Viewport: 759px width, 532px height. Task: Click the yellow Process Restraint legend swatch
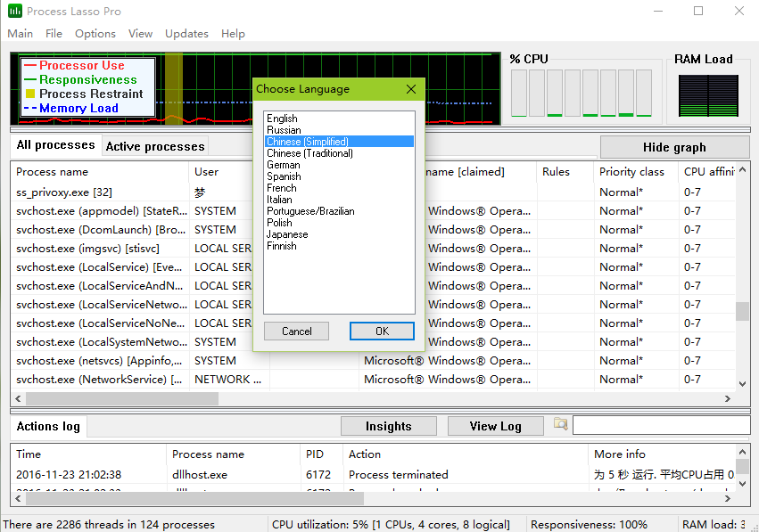click(30, 94)
